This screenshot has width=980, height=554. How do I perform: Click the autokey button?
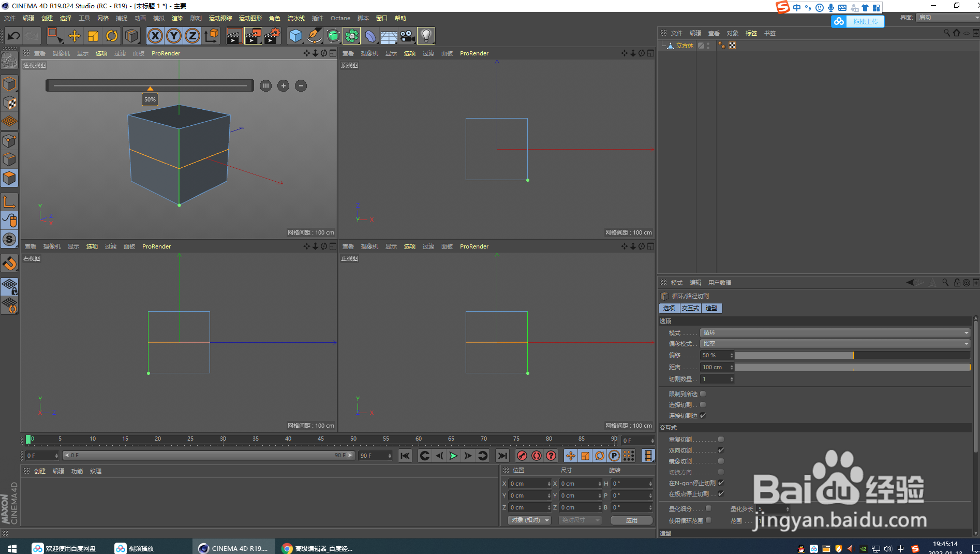point(537,456)
